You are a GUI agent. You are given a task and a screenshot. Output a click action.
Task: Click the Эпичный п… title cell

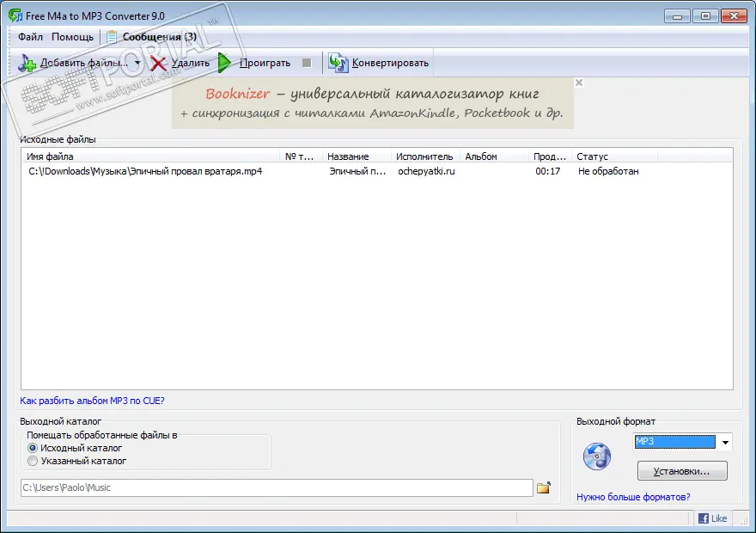click(357, 171)
